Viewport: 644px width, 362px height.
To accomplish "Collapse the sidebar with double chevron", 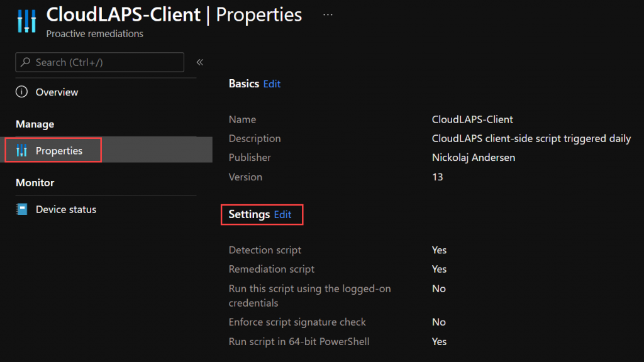I will (x=199, y=62).
